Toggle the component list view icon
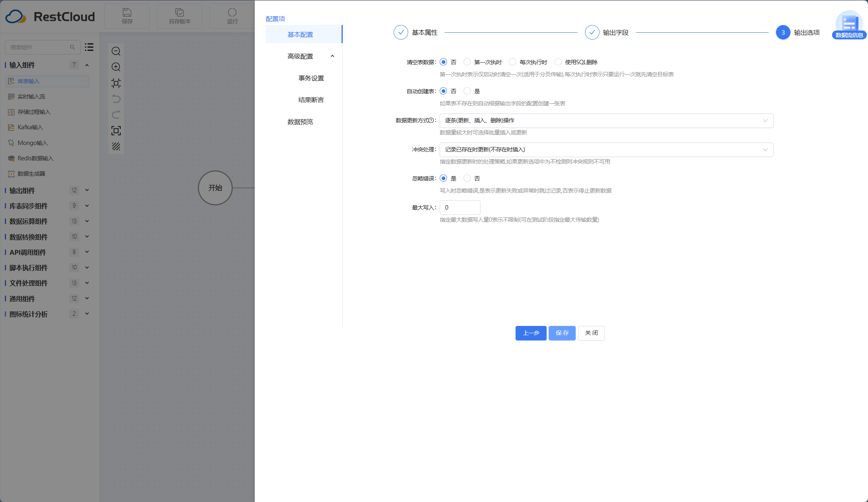 click(x=89, y=47)
